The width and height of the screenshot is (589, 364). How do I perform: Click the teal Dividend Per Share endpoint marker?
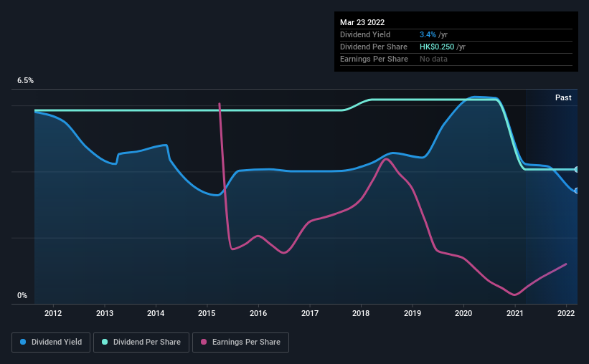(x=576, y=170)
